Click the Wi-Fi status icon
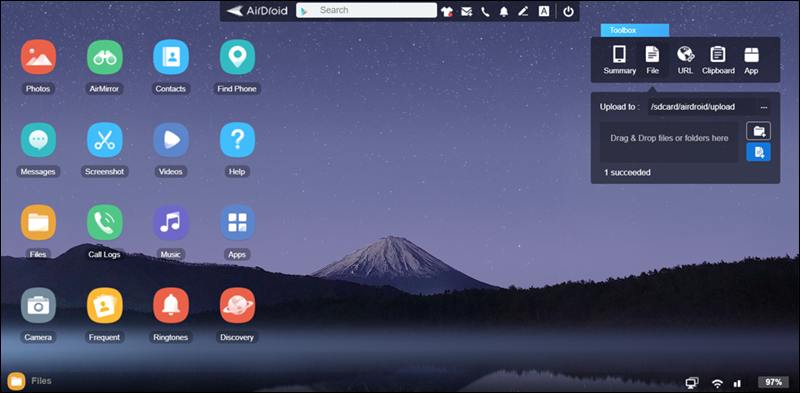 (x=717, y=383)
